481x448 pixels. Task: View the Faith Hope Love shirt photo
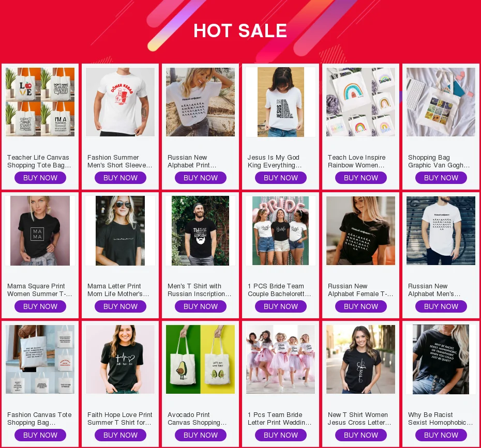[120, 359]
